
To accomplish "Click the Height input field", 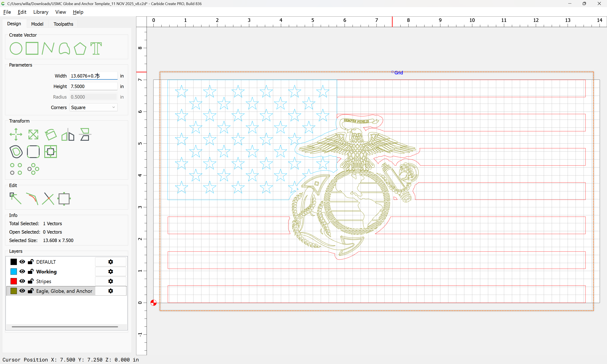I will 93,86.
